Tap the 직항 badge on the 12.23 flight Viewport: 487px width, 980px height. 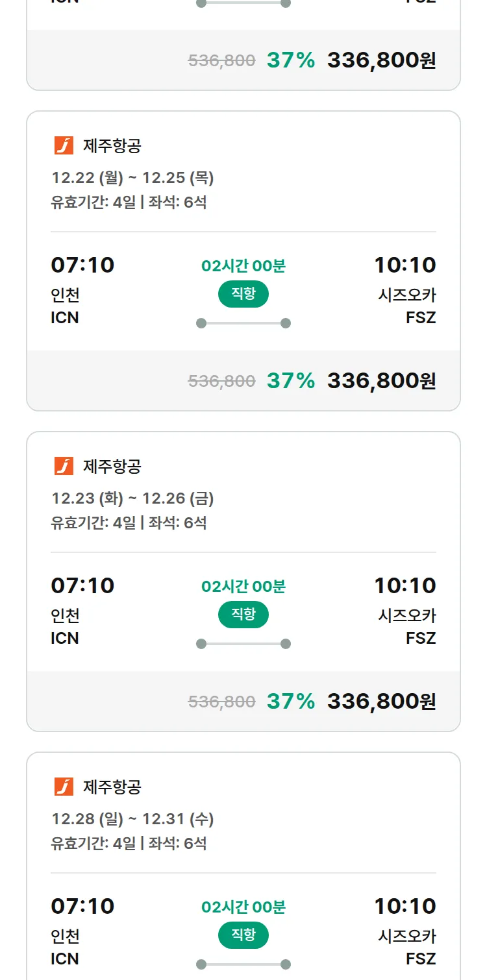(243, 615)
